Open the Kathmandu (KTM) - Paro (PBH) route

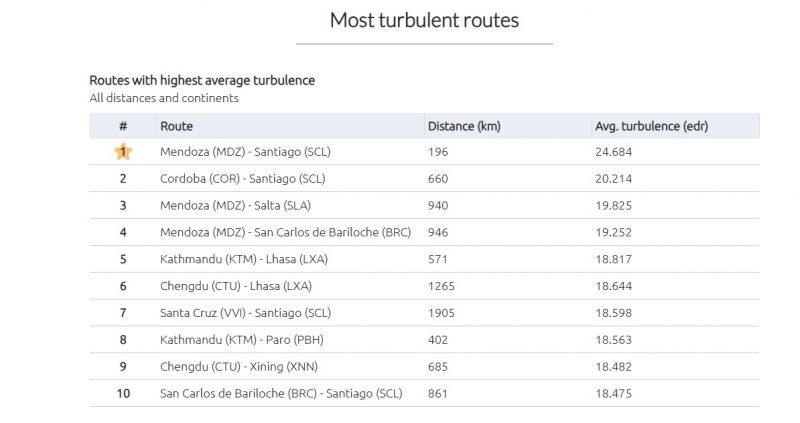[242, 340]
